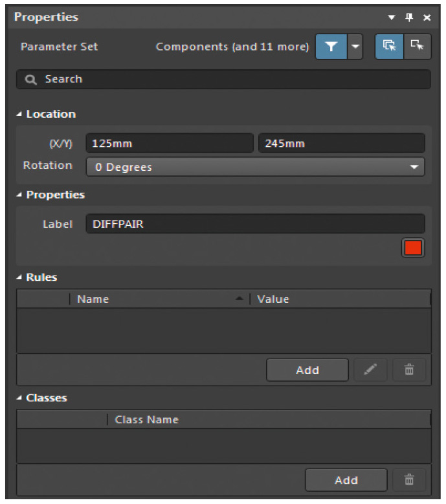Click the X location field 125mm
The width and height of the screenshot is (446, 504).
click(x=169, y=143)
